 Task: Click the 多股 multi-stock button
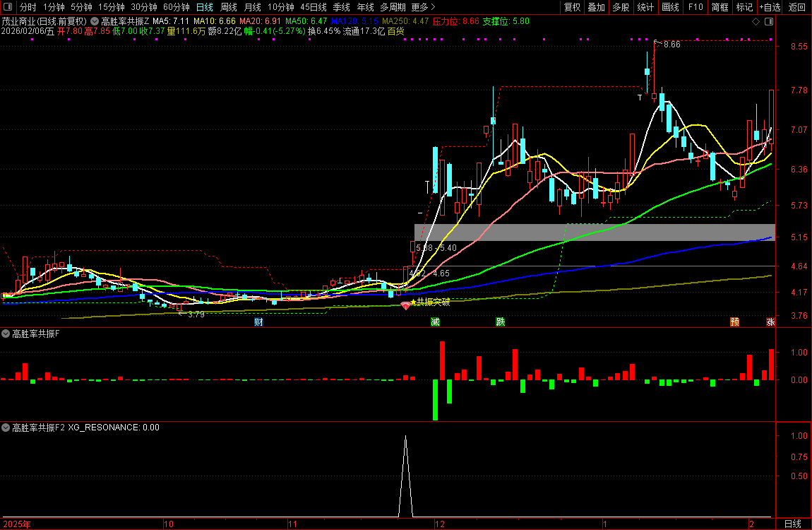pyautogui.click(x=621, y=7)
